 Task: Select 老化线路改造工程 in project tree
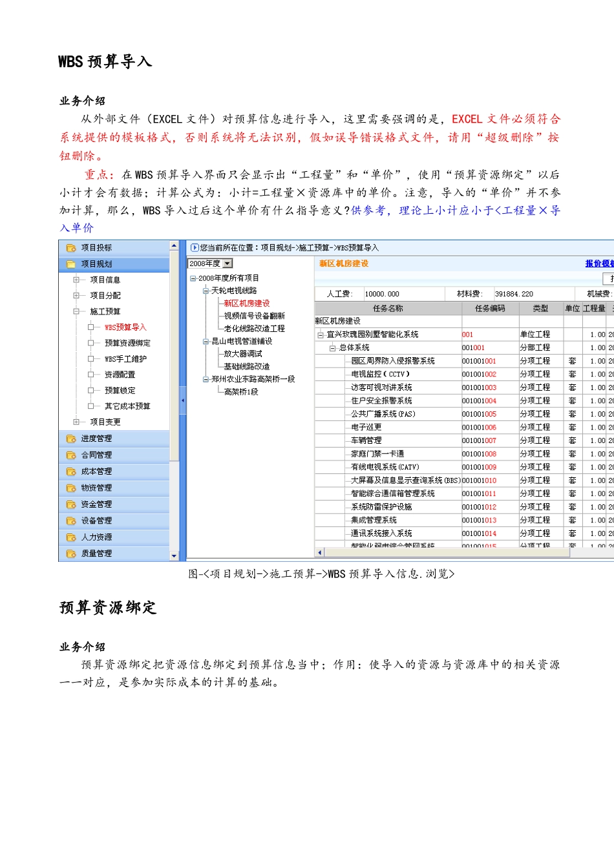254,329
